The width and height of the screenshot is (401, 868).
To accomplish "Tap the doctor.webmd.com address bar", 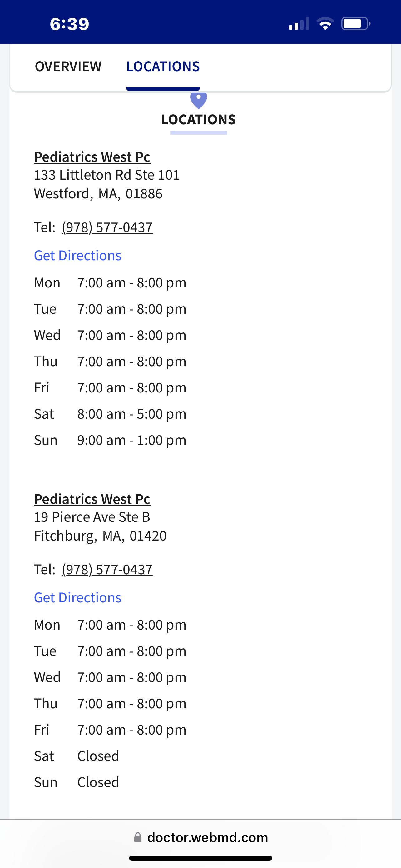I will coord(207,837).
